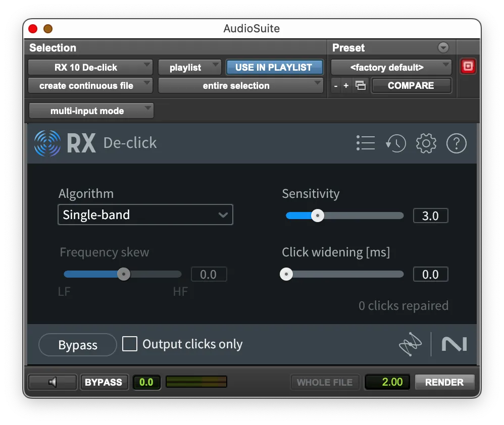The height and width of the screenshot is (425, 504).
Task: Click the 0 clicks repaired text
Action: pos(404,305)
